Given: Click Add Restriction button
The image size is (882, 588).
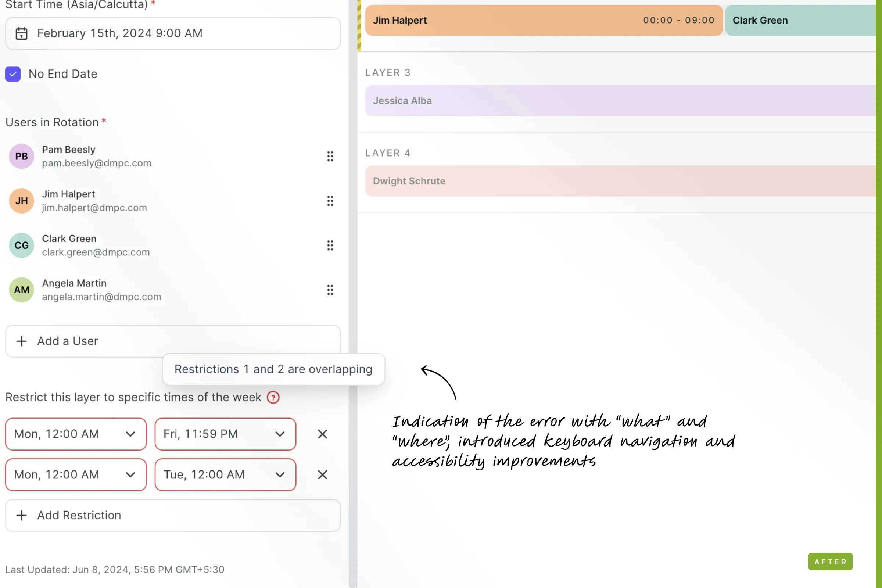Looking at the screenshot, I should point(173,515).
